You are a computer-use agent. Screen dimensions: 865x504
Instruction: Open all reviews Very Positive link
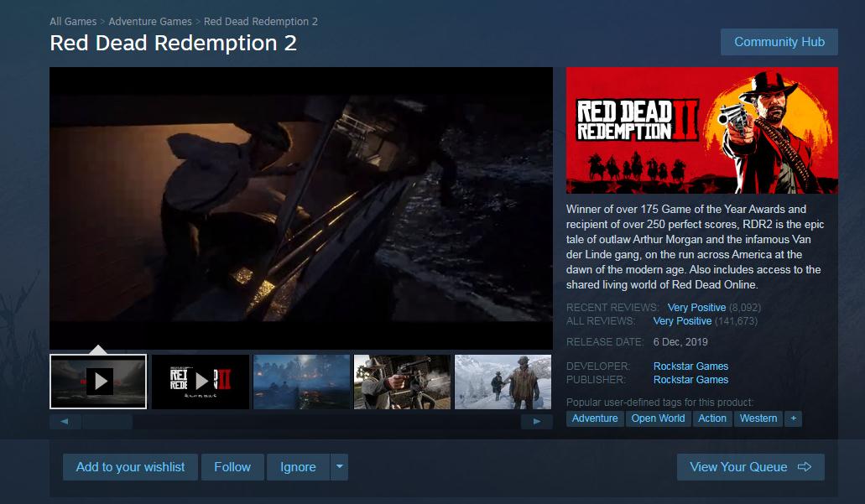point(682,321)
